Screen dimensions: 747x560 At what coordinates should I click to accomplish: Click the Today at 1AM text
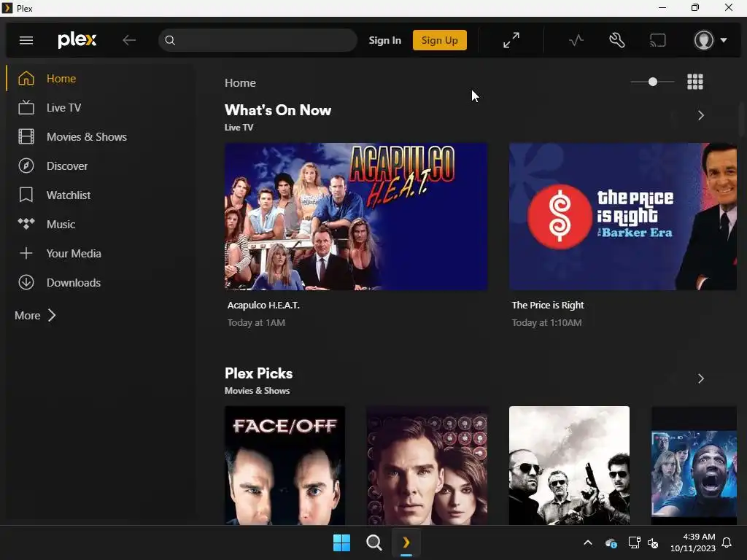(x=256, y=323)
